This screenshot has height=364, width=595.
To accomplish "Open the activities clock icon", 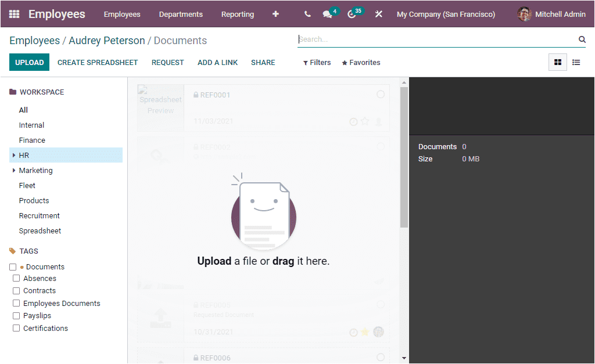I will 352,13.
